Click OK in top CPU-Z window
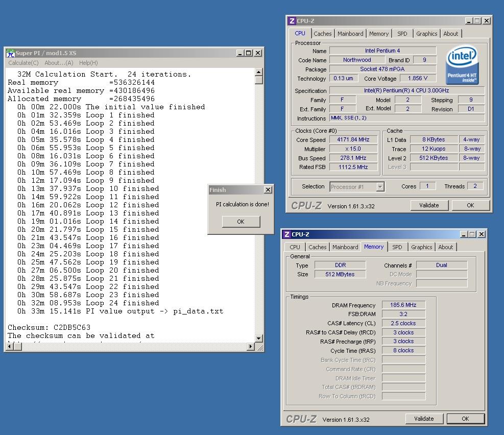504x435 pixels. click(x=471, y=205)
